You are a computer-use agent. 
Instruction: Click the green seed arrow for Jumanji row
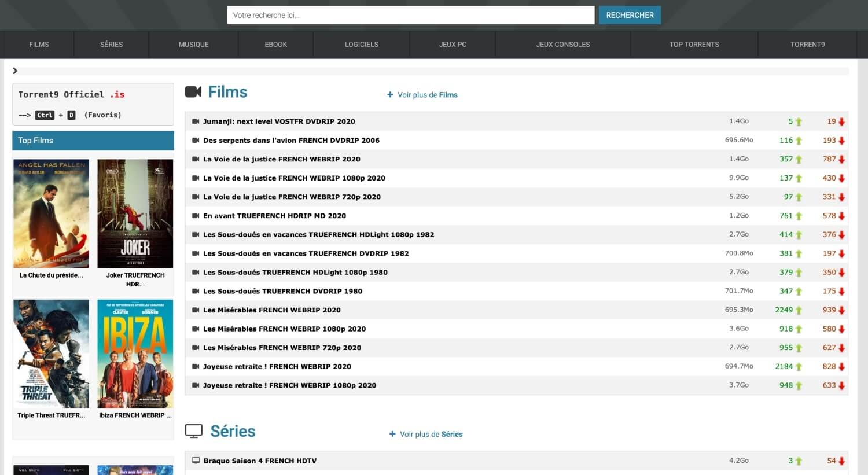[799, 121]
